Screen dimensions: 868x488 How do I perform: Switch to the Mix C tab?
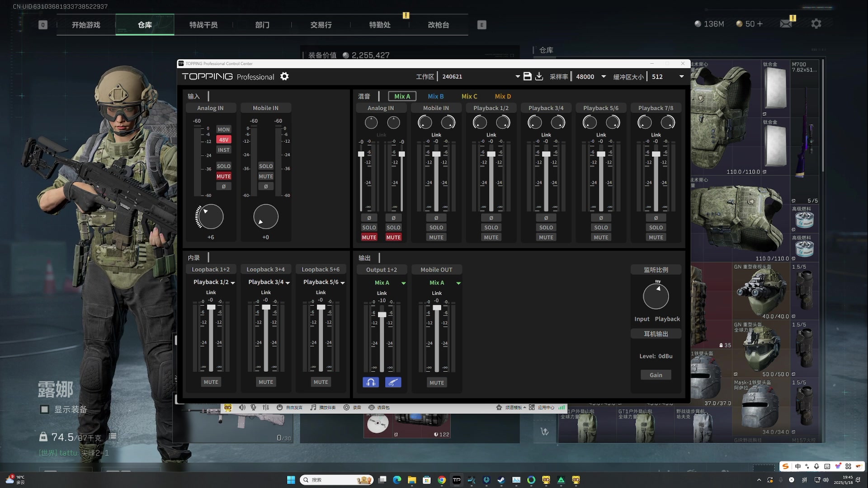(x=469, y=96)
